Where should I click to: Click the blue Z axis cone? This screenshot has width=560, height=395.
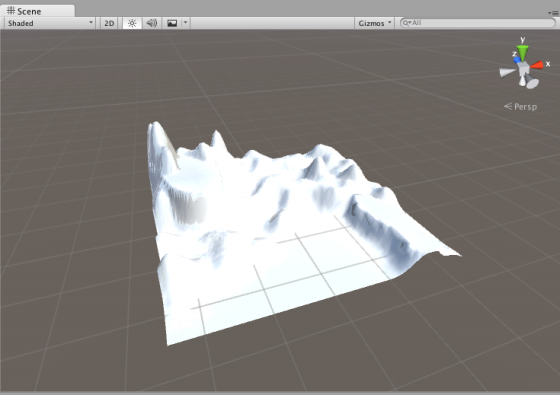pyautogui.click(x=517, y=60)
